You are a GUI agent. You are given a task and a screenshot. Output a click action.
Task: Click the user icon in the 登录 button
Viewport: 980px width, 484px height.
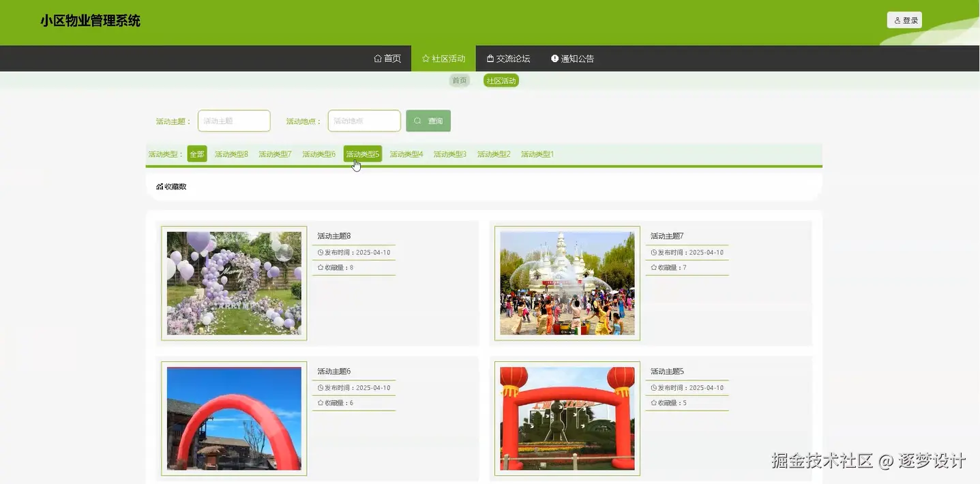(x=897, y=20)
